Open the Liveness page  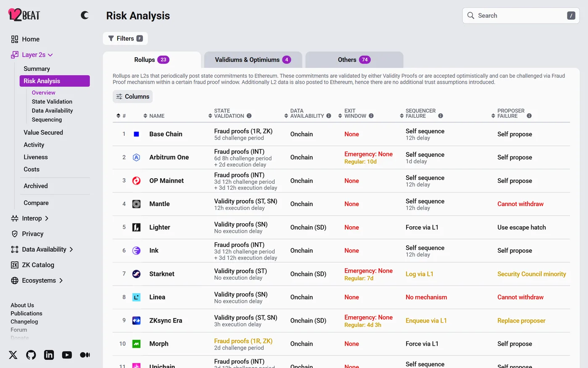tap(36, 157)
